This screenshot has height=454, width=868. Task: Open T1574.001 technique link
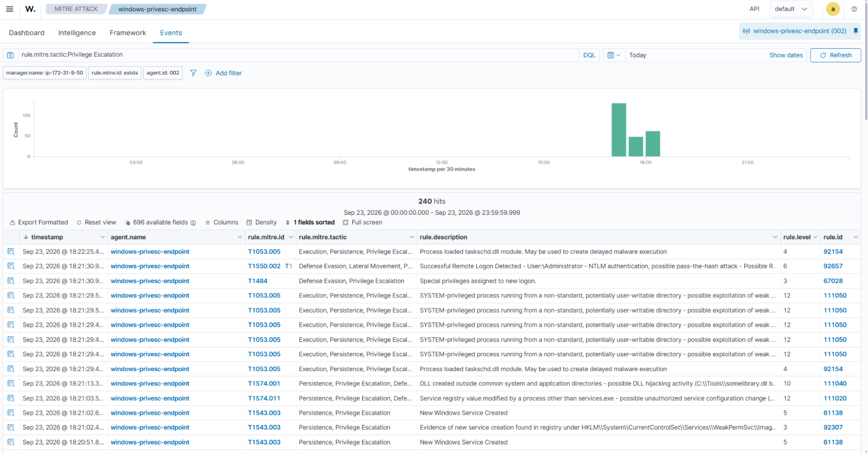264,384
